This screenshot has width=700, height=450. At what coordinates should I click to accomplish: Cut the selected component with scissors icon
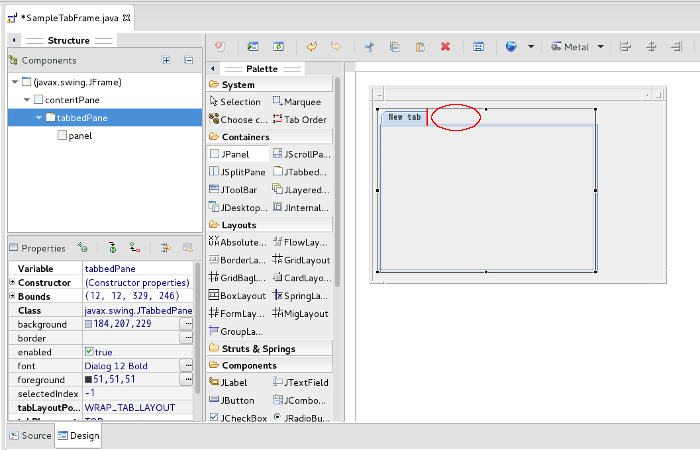coord(369,46)
